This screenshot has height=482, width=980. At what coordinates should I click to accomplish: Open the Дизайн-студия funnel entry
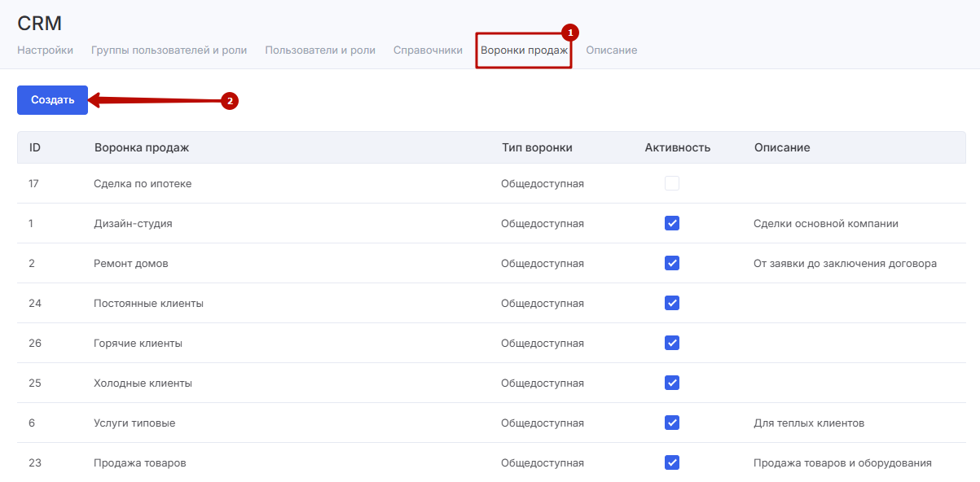pos(133,224)
